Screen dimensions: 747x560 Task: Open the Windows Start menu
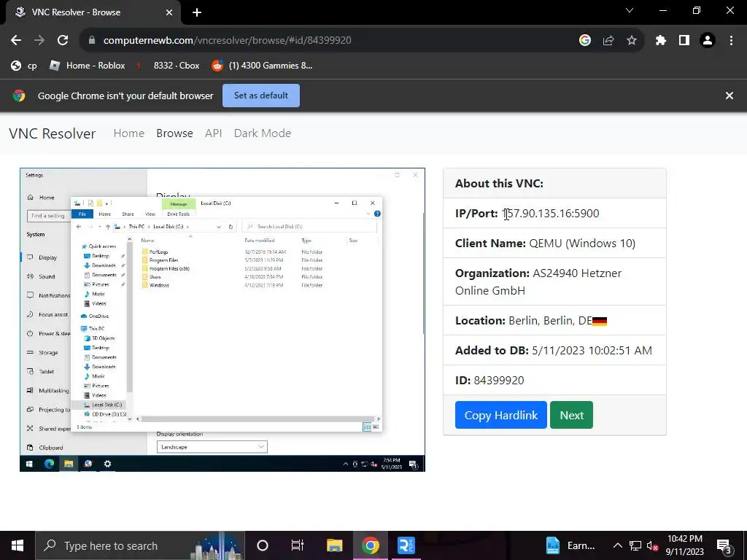18,545
